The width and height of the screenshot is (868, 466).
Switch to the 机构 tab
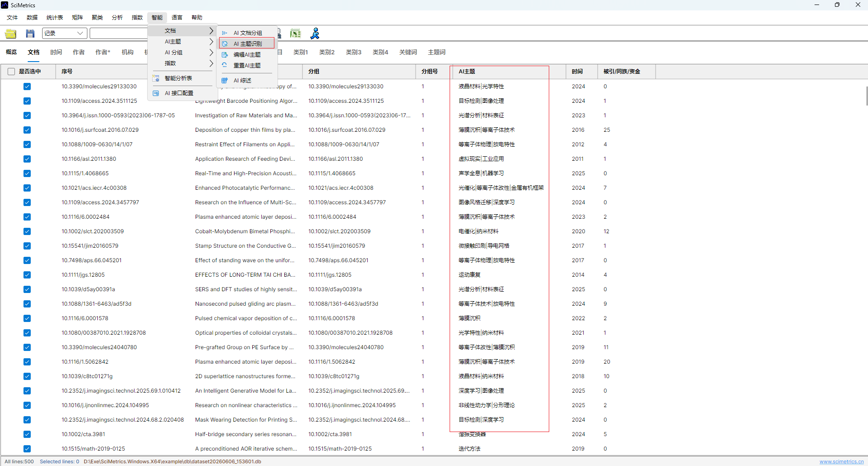pos(128,53)
